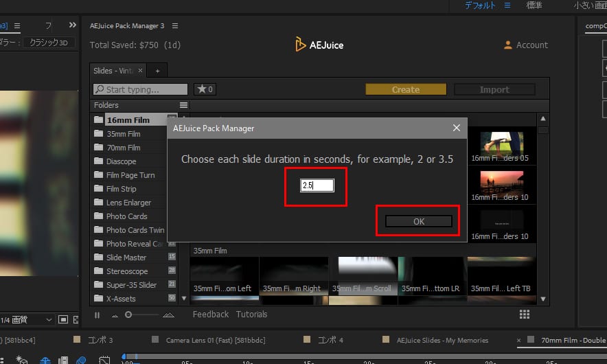Confirm the dialog with OK button
This screenshot has width=607, height=364.
pyautogui.click(x=419, y=221)
